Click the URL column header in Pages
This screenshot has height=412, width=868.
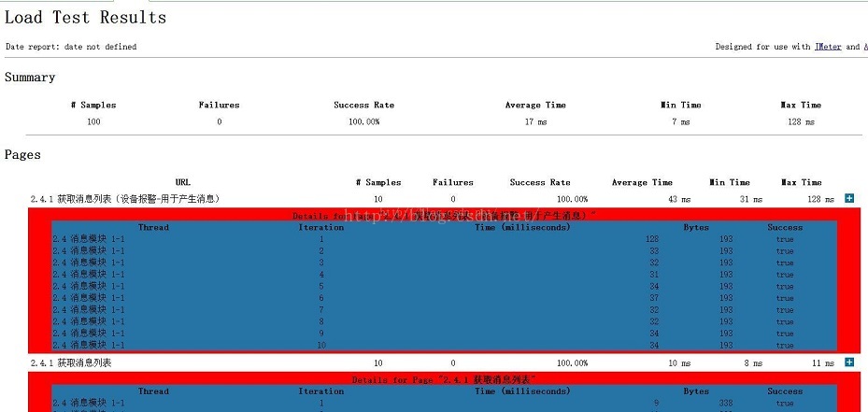(x=183, y=183)
